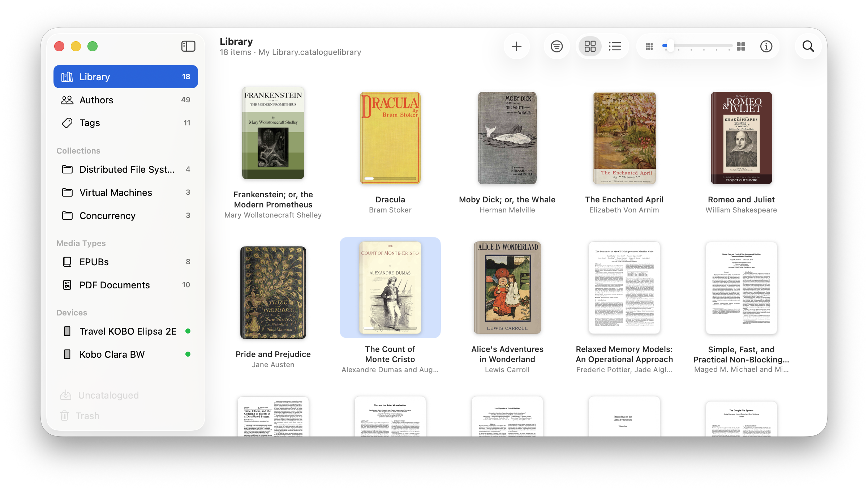Click the author name Herman Melville
Screen dimensions: 868x490
coord(507,210)
